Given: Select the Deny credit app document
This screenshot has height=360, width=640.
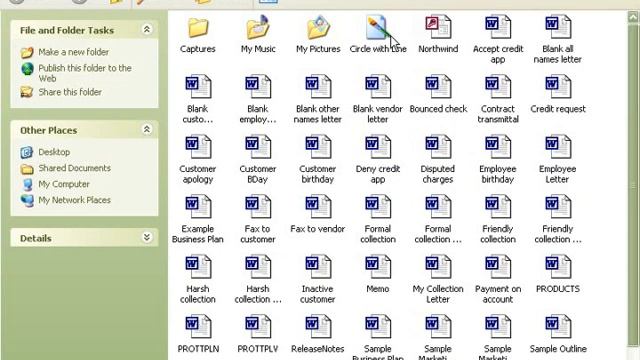Looking at the screenshot, I should pyautogui.click(x=378, y=147).
